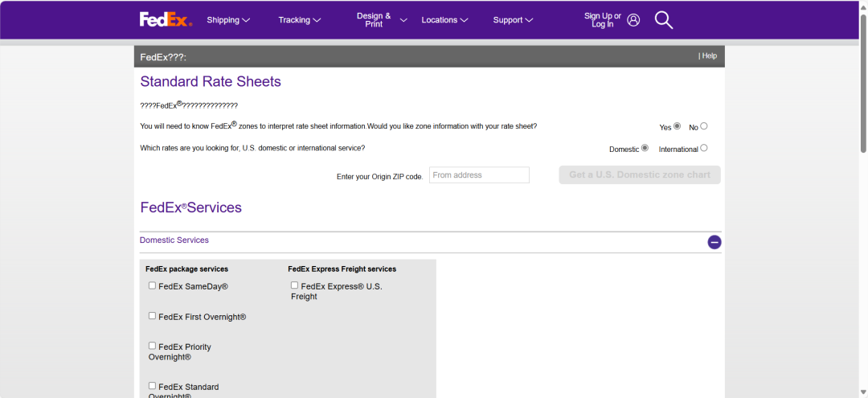Click Get a U.S. Domestic zone chart
This screenshot has height=398, width=868.
point(639,175)
